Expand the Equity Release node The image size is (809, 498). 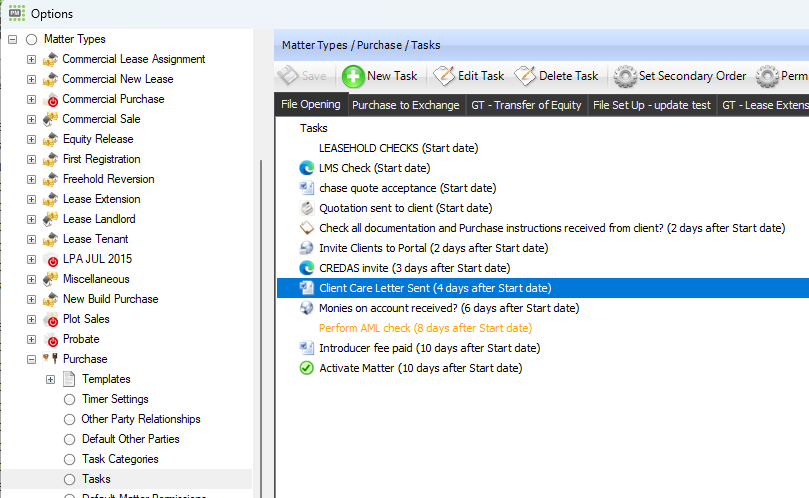pos(31,140)
